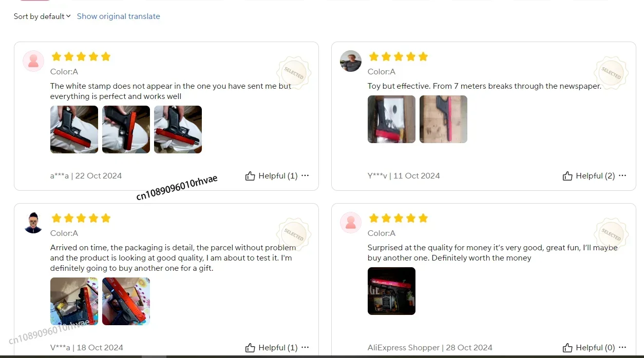Click thumbs-up icon on V***a's review
The height and width of the screenshot is (358, 644).
tap(250, 348)
